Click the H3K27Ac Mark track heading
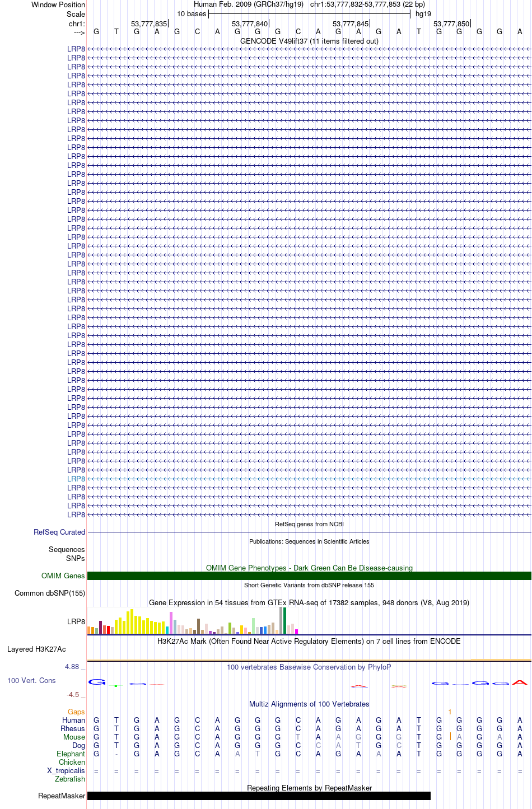 309,641
